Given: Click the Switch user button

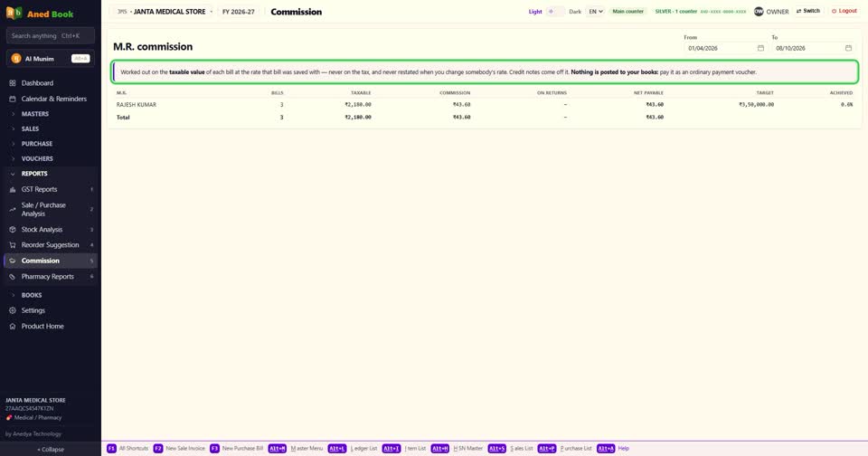Looking at the screenshot, I should pyautogui.click(x=808, y=11).
